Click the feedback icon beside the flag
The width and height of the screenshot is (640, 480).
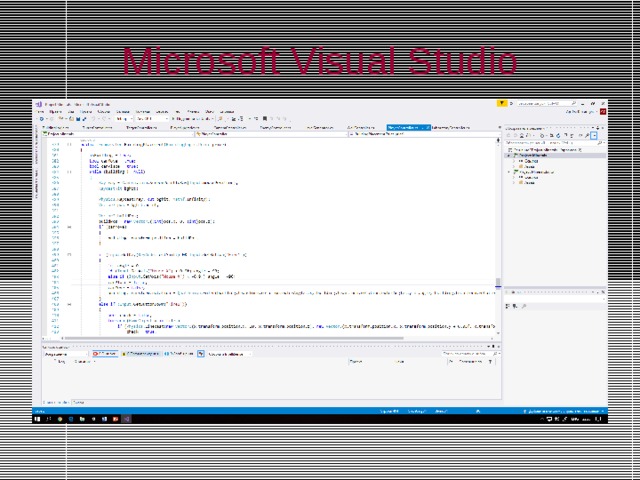511,103
